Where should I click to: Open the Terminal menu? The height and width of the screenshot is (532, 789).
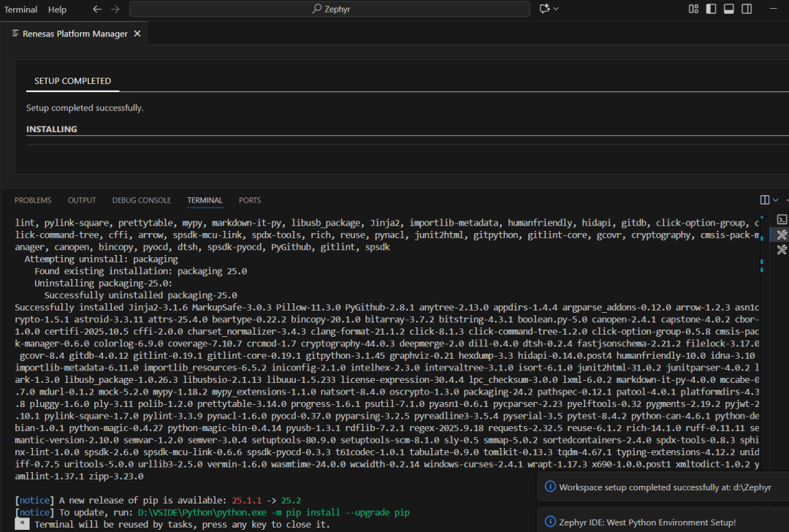[x=20, y=9]
